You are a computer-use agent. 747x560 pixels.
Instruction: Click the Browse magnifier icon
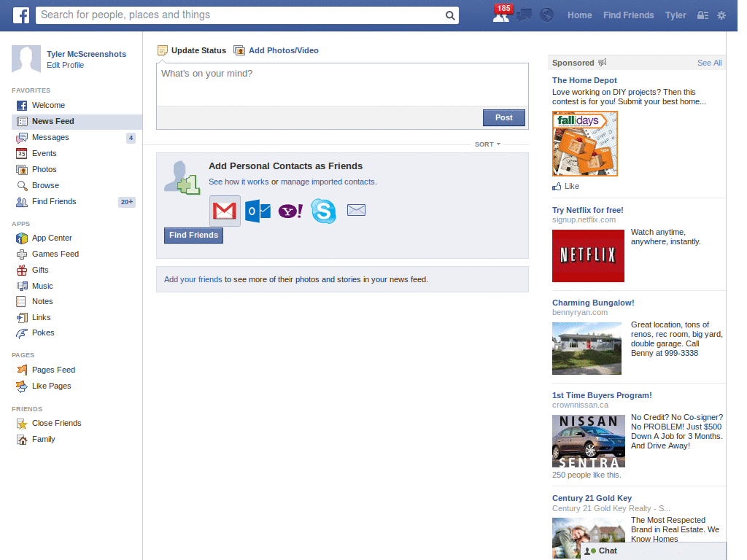(22, 186)
